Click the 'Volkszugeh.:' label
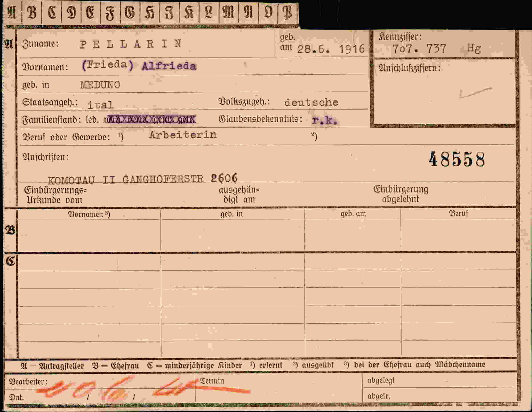Image resolution: width=532 pixels, height=412 pixels. pos(244,102)
